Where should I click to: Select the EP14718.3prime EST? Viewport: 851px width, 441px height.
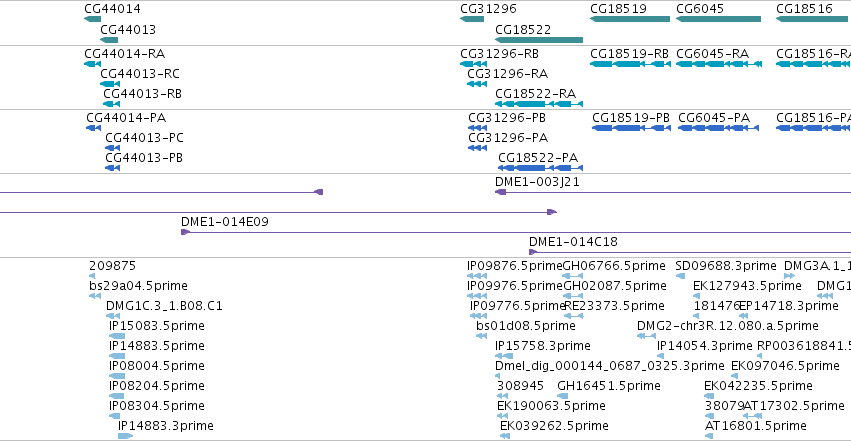[x=744, y=316]
